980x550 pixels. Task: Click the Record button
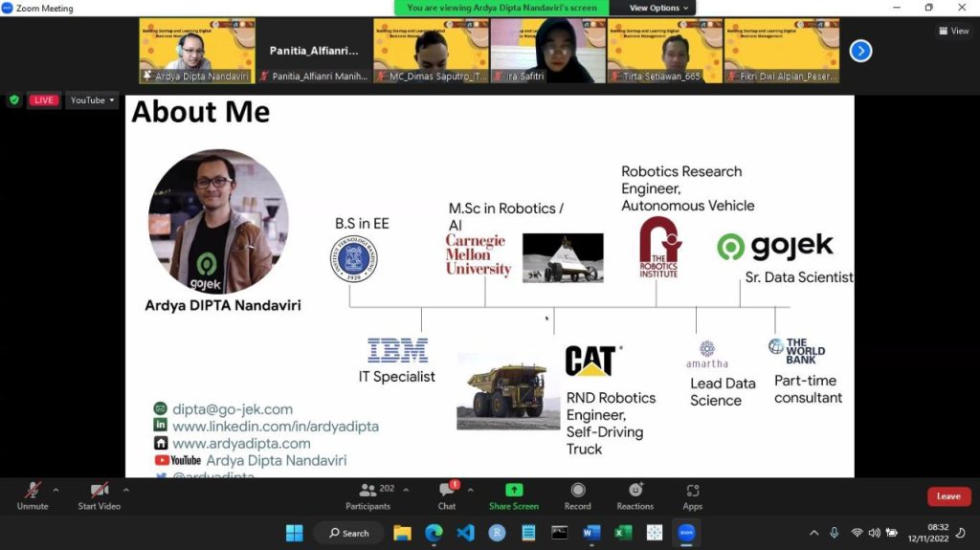(x=577, y=496)
